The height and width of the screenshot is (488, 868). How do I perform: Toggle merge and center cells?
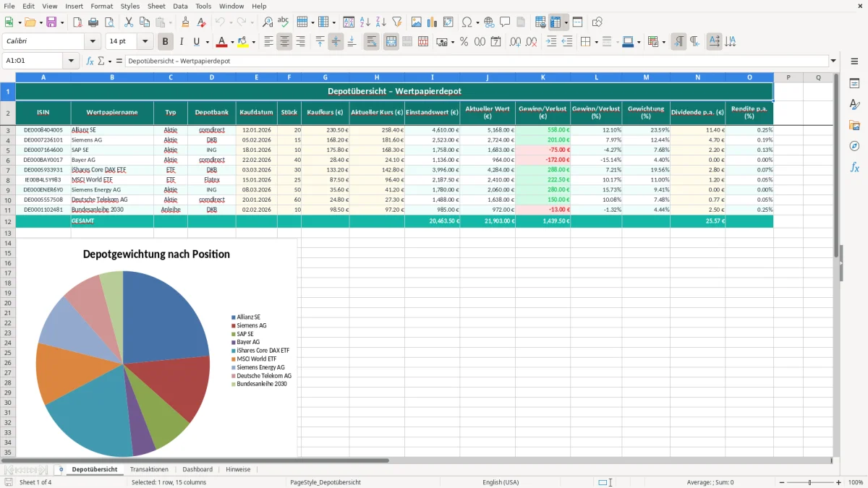(391, 42)
